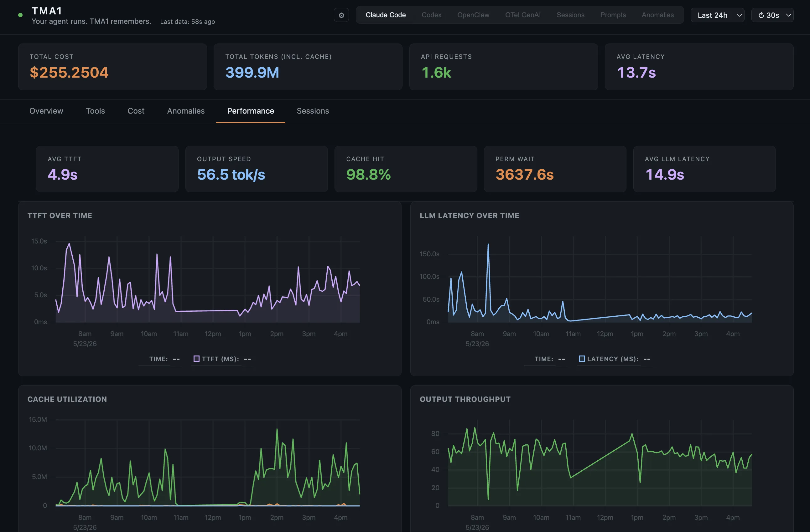810x532 pixels.
Task: Switch to the OpenClaw source tab
Action: 473,15
